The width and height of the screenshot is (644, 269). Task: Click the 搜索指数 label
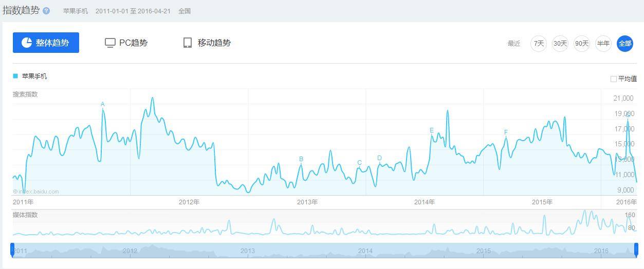tap(25, 94)
